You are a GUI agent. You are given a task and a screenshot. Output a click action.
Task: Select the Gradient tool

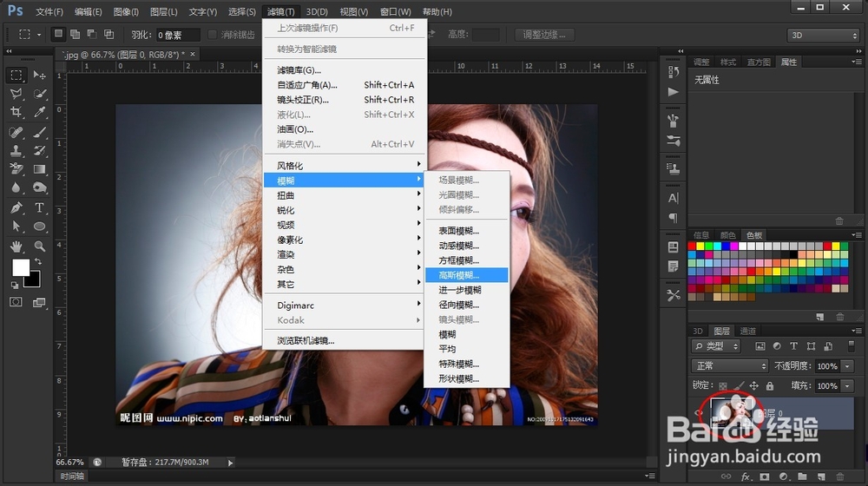pos(39,169)
